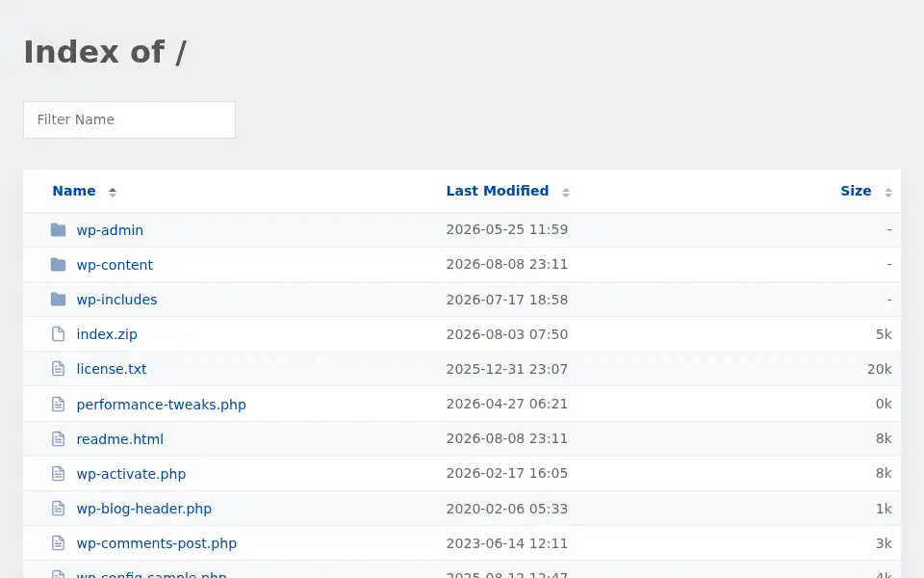The height and width of the screenshot is (578, 924).
Task: Click the date 2020-02-06 05:33
Action: (507, 509)
